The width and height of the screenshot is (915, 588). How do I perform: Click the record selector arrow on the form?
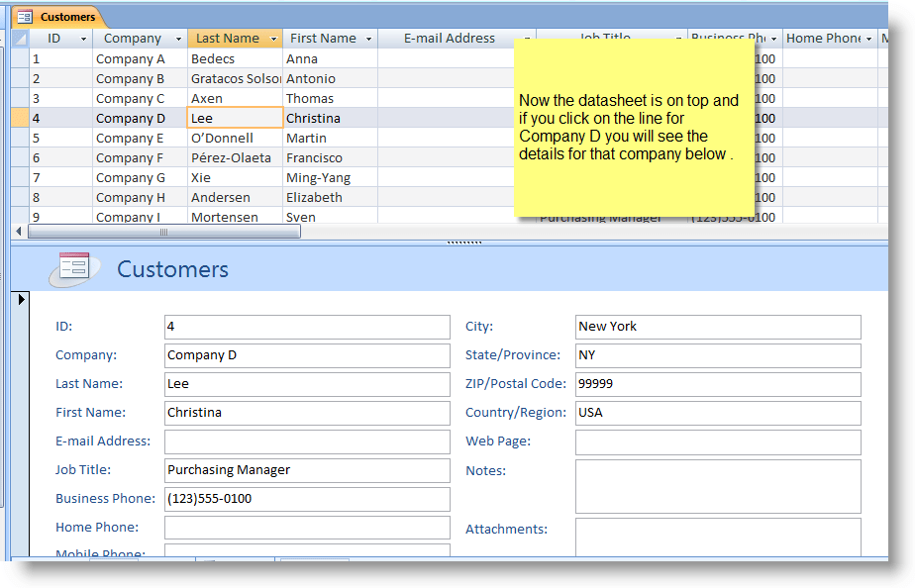(21, 299)
